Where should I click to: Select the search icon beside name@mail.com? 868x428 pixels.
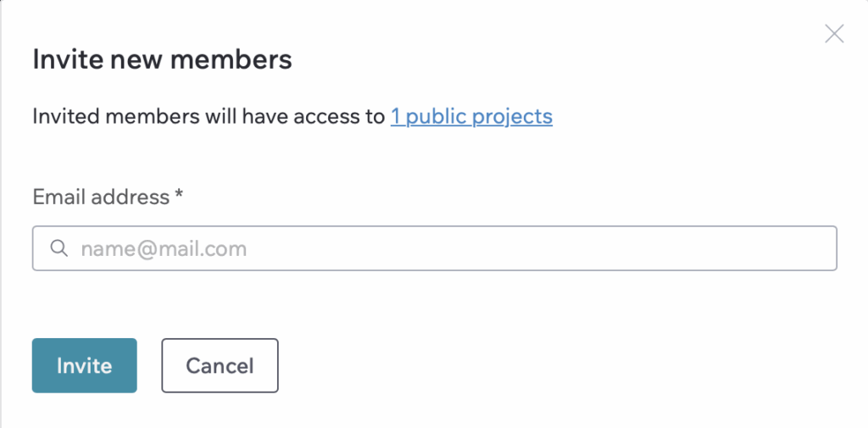(x=59, y=248)
